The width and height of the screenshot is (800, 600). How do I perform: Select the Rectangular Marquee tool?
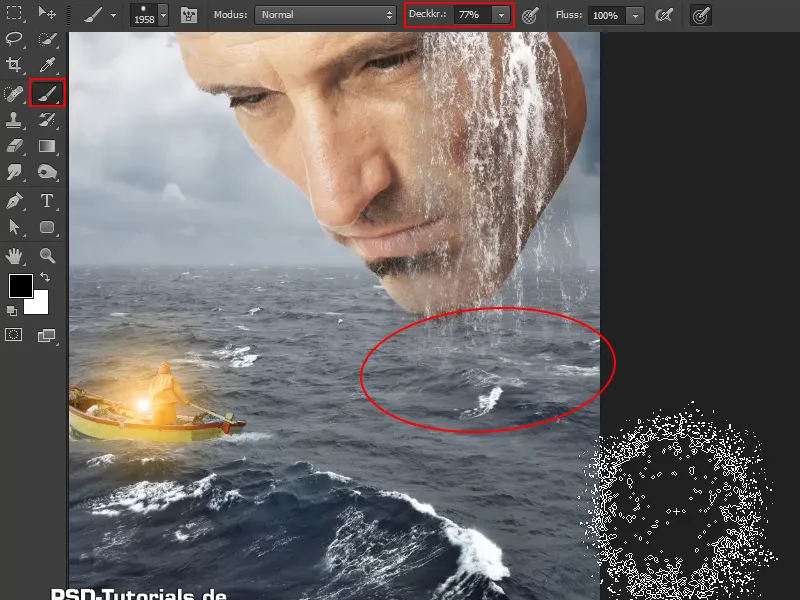click(14, 12)
